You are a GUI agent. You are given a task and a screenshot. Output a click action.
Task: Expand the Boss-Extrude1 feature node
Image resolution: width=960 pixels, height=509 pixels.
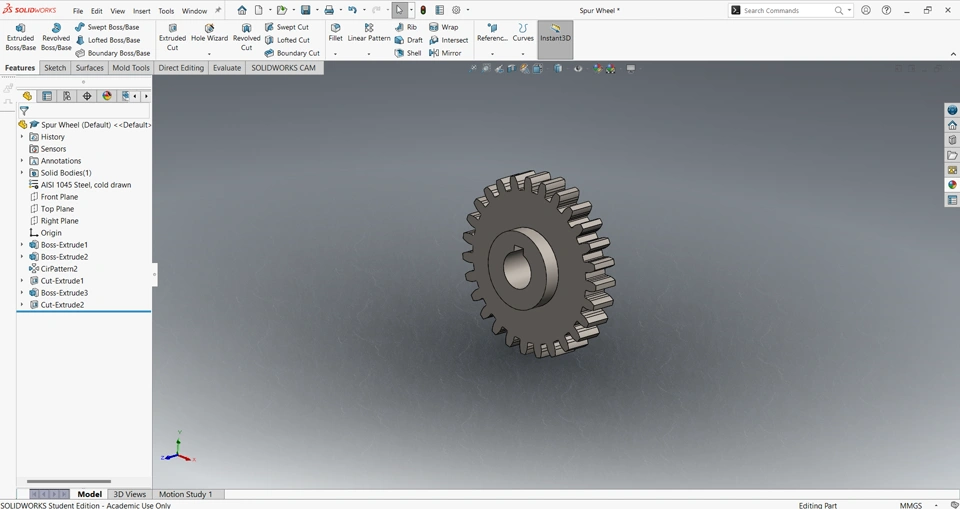pyautogui.click(x=22, y=245)
